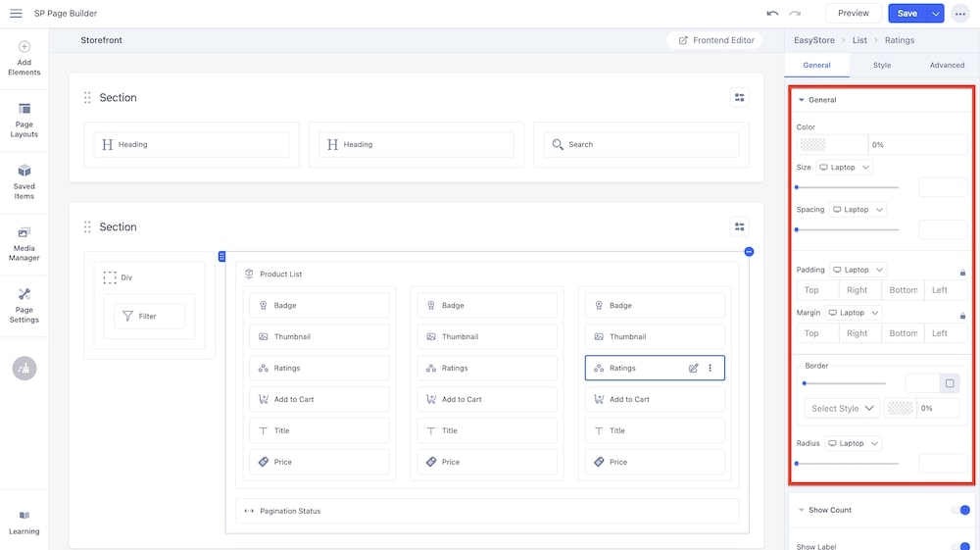980x550 pixels.
Task: Open the hamburger menu icon
Action: [x=16, y=14]
